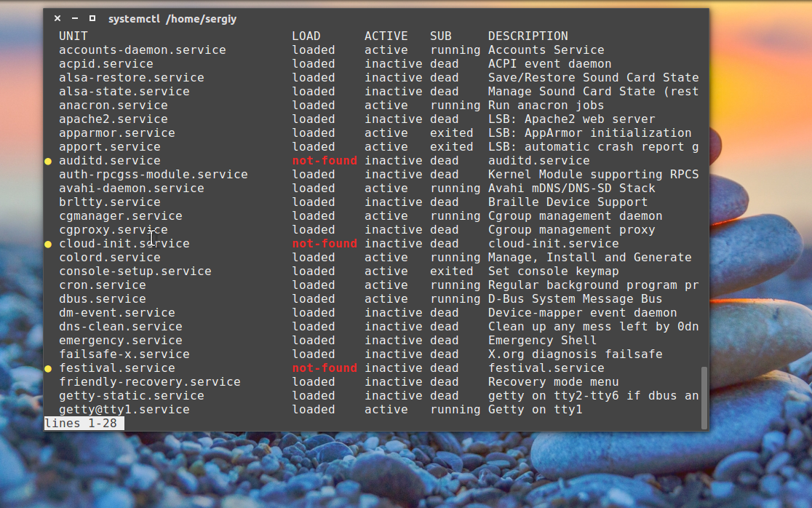Click the red not-found status for festival.service
Screen dimensions: 812x508
tap(325, 368)
